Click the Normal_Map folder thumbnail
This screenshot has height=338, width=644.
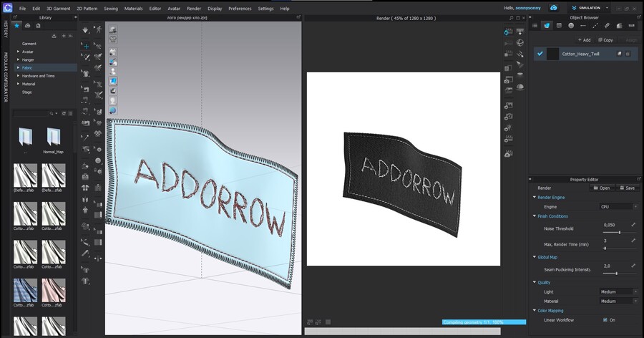53,137
